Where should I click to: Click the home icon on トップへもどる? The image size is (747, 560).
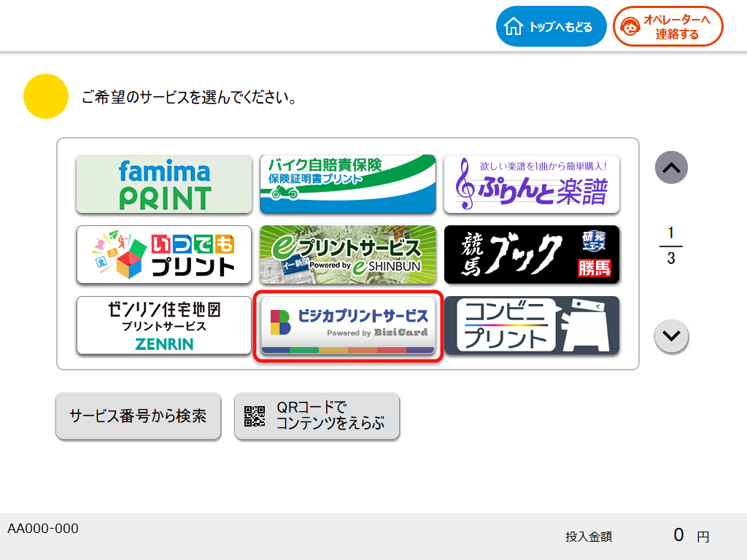pyautogui.click(x=515, y=26)
